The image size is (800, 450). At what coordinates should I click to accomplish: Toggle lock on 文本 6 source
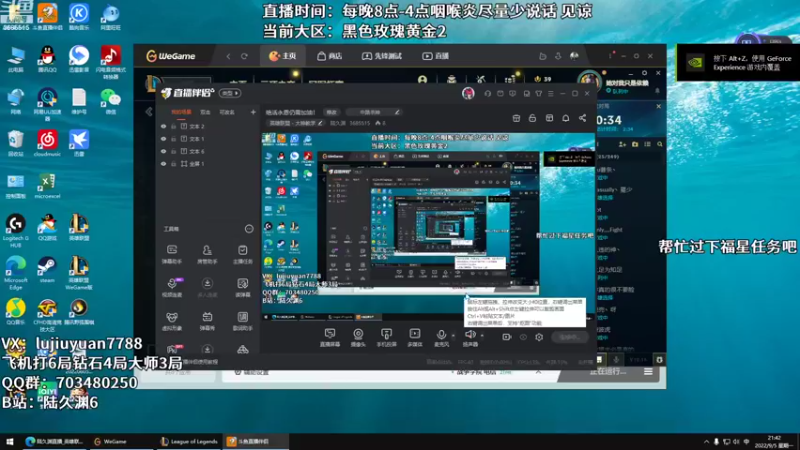point(173,152)
